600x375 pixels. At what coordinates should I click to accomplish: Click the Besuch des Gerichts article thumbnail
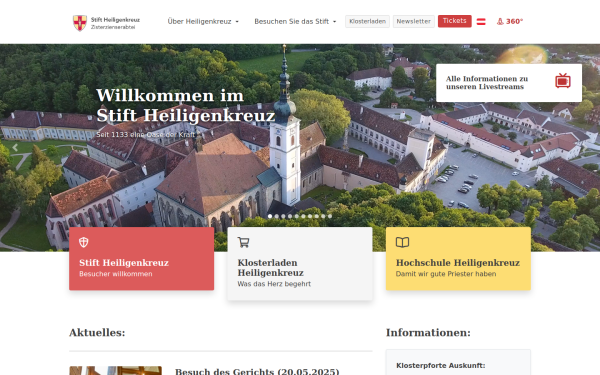[116, 370]
